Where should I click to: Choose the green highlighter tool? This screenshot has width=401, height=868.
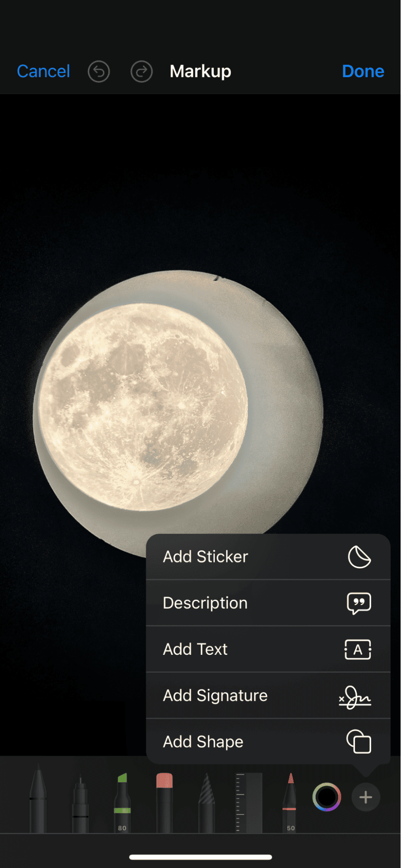pyautogui.click(x=122, y=802)
